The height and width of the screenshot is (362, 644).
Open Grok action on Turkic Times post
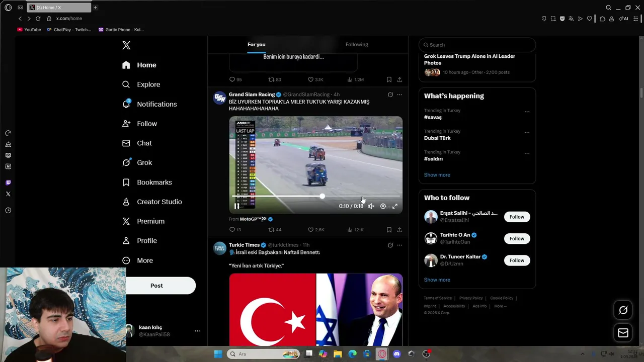(x=390, y=245)
